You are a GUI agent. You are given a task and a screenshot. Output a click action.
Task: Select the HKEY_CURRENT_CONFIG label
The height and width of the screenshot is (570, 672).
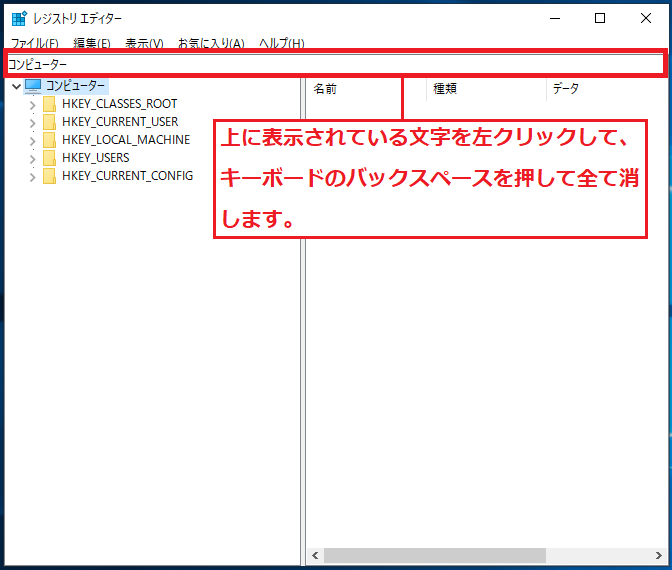127,176
